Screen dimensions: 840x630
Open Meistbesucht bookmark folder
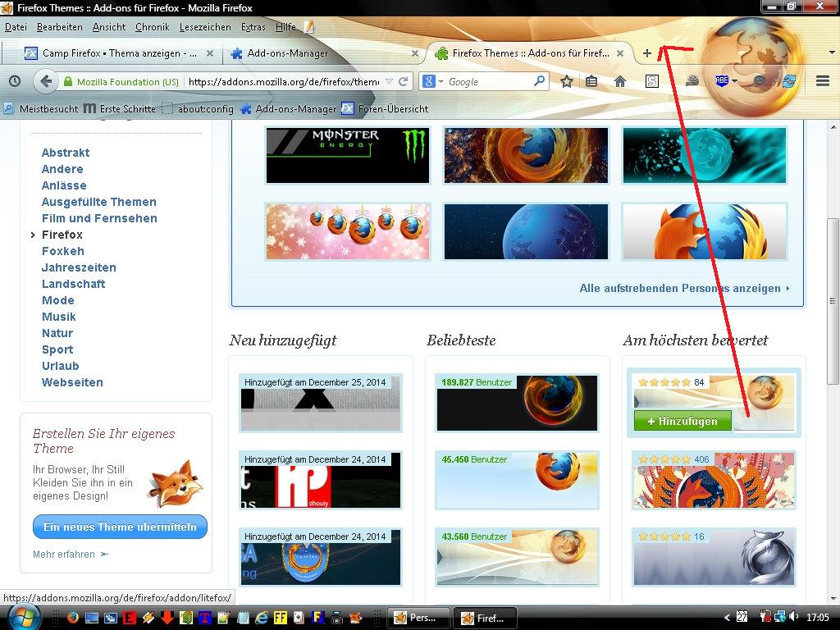41,109
